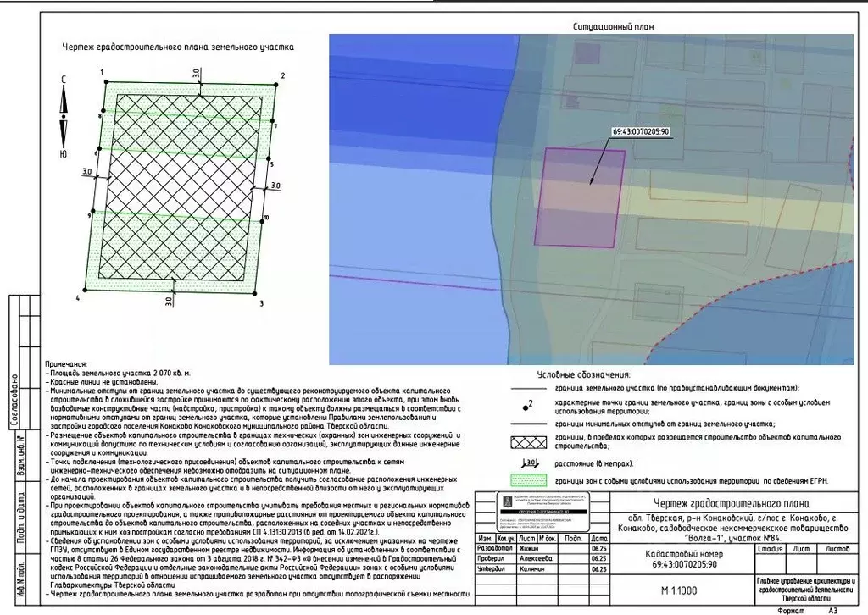Viewport: 868px width, 615px height.
Task: Click the electronic signature stamp in title block
Action: [x=542, y=512]
